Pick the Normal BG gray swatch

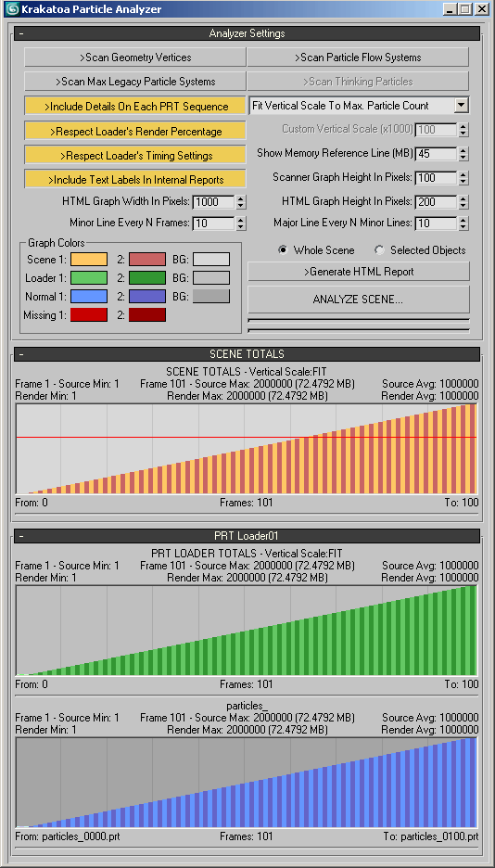point(211,296)
